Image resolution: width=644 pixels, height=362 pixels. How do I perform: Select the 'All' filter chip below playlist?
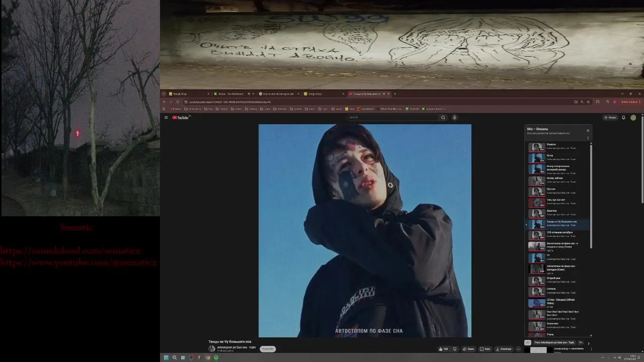[x=527, y=342]
